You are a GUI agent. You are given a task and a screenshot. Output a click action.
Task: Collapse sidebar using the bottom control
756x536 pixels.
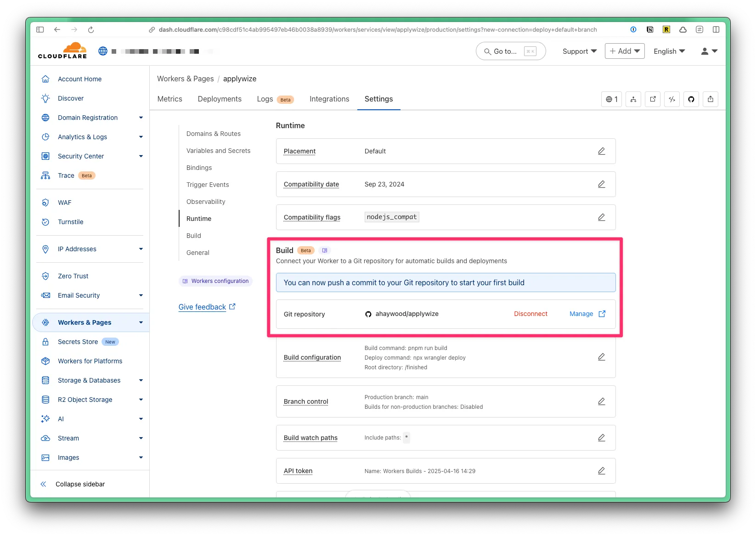pos(73,484)
